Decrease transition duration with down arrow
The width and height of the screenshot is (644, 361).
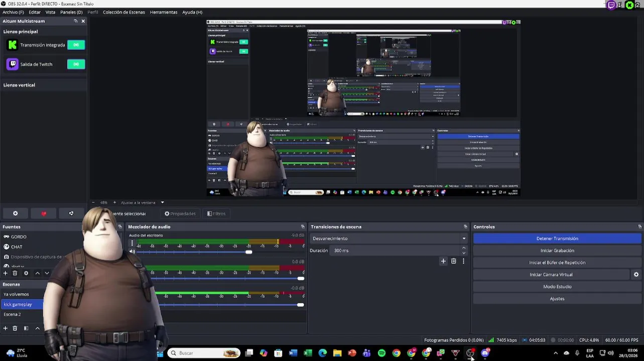(x=464, y=253)
